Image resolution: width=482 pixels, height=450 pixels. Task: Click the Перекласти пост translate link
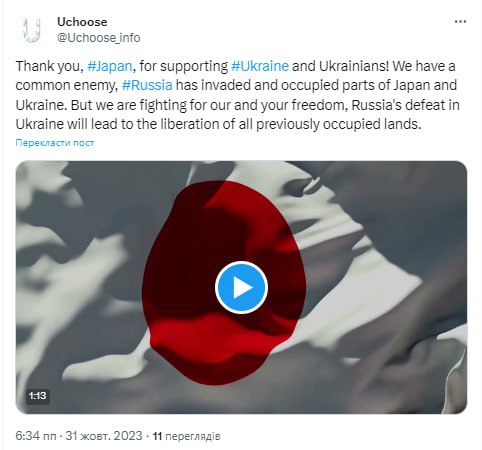55,143
